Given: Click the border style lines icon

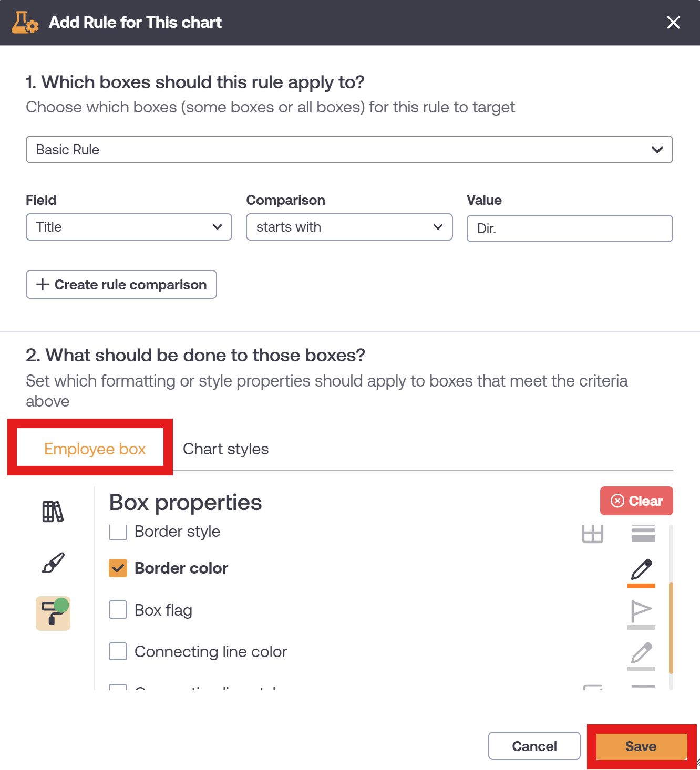Looking at the screenshot, I should click(x=644, y=534).
